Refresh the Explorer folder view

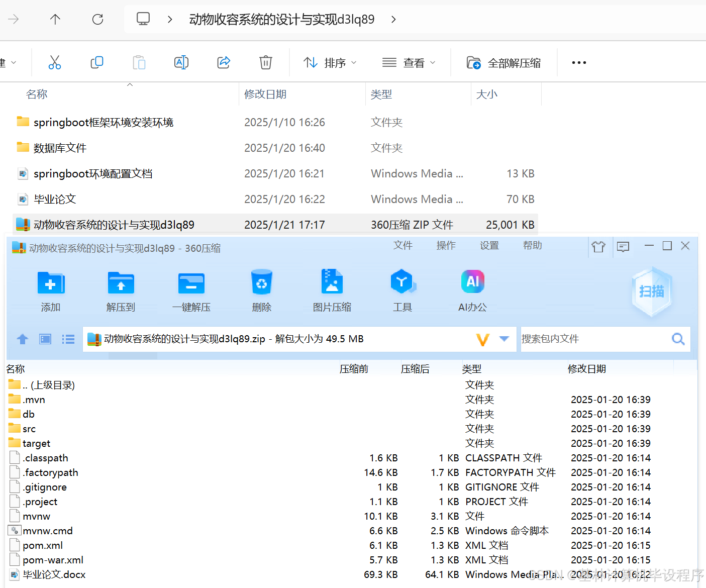click(x=97, y=19)
